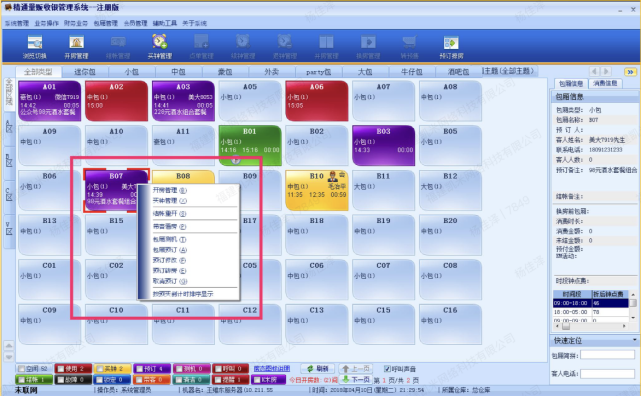Click the 客人电话 input field
Image resolution: width=641 pixels, height=396 pixels.
[x=607, y=374]
